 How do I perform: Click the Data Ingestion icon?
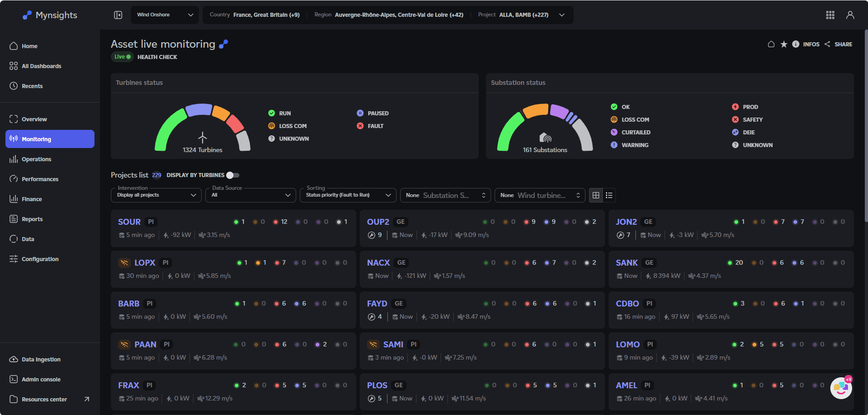(14, 359)
